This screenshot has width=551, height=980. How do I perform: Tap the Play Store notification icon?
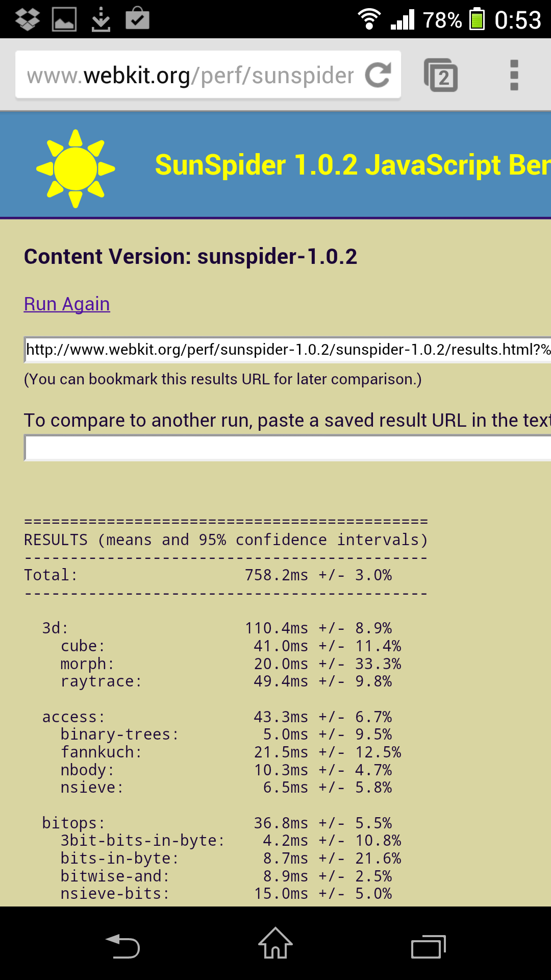(137, 19)
